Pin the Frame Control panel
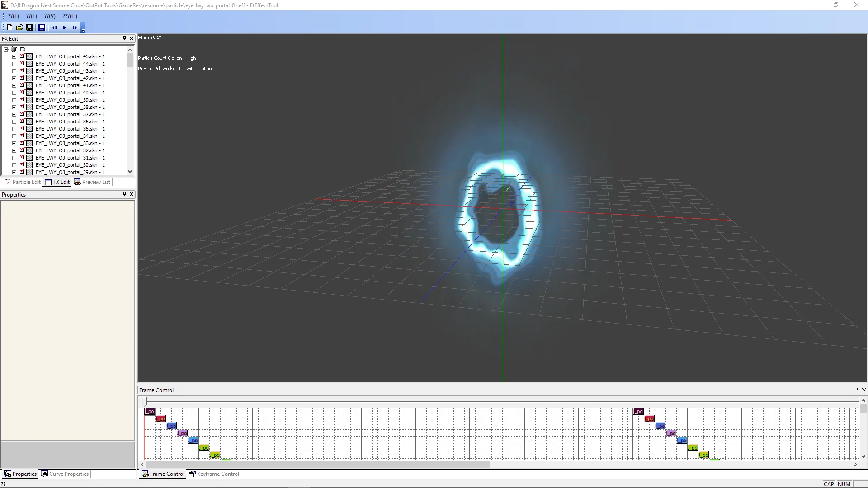The image size is (868, 488). coord(856,389)
